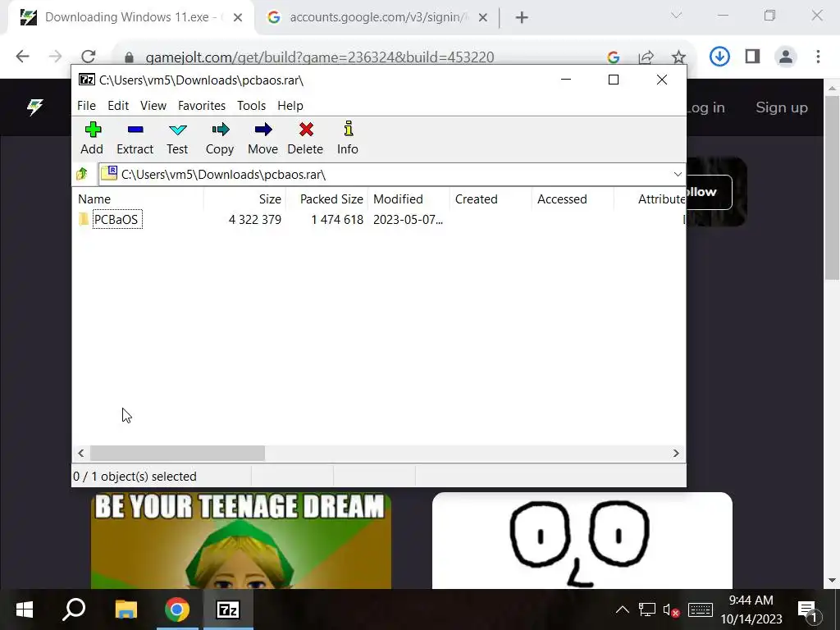Bookmark this page with the star icon
The height and width of the screenshot is (630, 840).
point(678,57)
